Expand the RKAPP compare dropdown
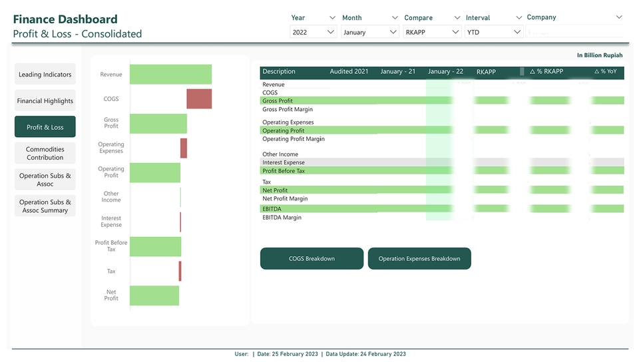639x364 pixels. [432, 32]
